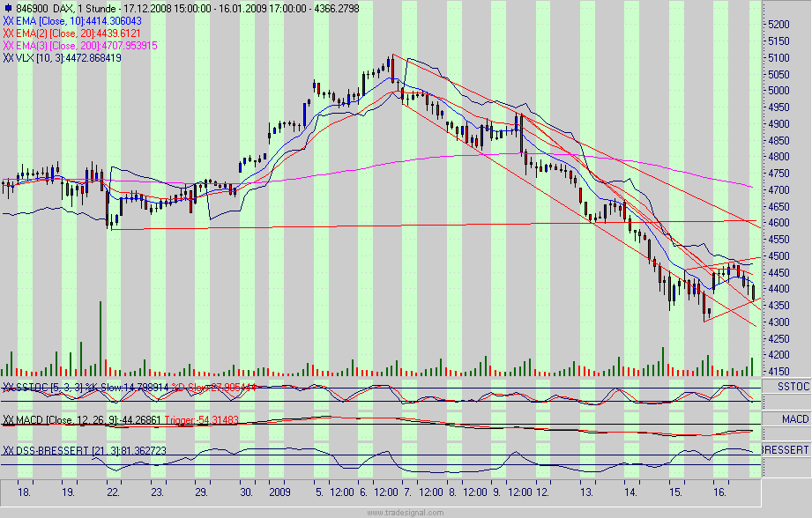812x518 pixels.
Task: Click the XX icon beside DSS-BRESSERT
Action: point(10,451)
